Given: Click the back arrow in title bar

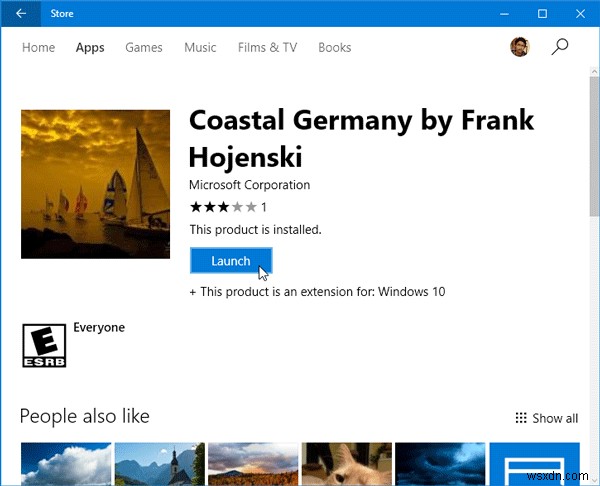Looking at the screenshot, I should 22,14.
